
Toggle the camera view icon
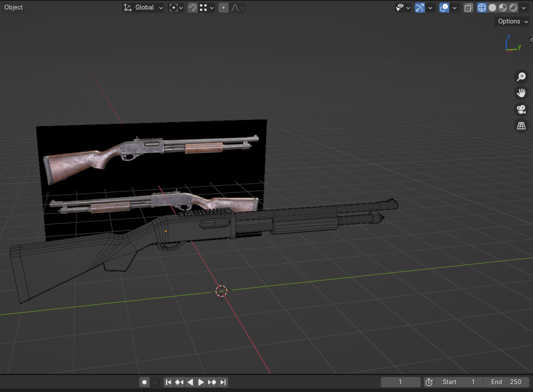click(521, 109)
